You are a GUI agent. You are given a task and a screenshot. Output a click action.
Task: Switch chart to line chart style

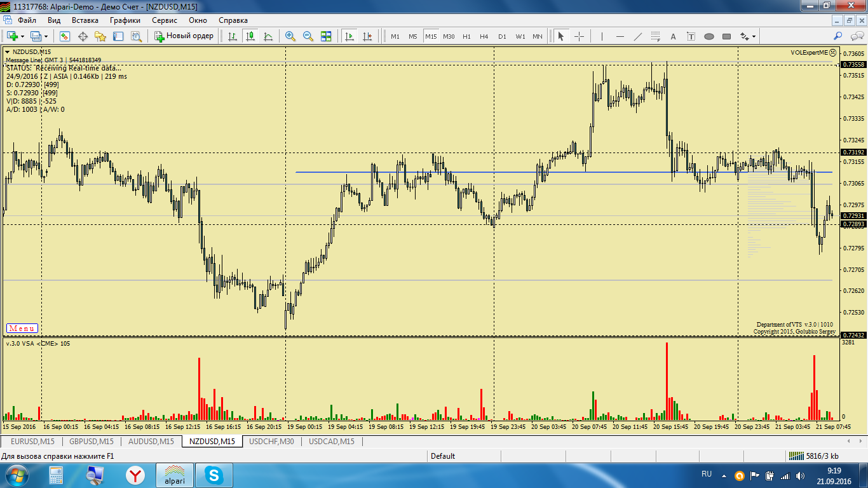(268, 36)
